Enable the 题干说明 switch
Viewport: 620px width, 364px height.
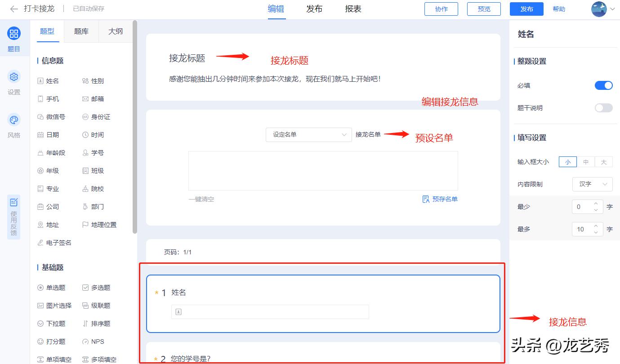point(603,107)
